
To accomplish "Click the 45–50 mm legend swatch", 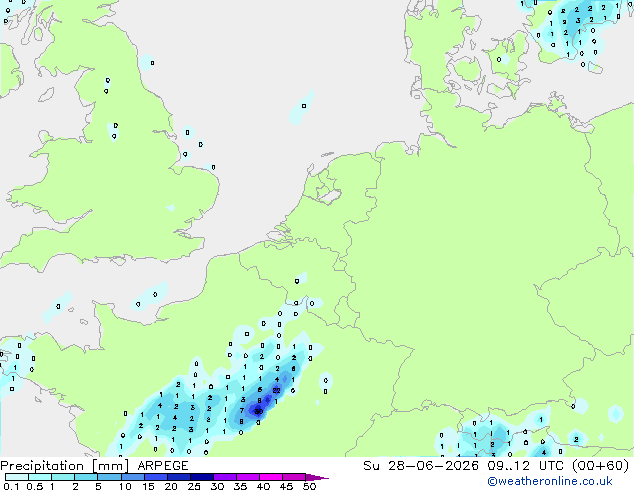I will point(294,477).
